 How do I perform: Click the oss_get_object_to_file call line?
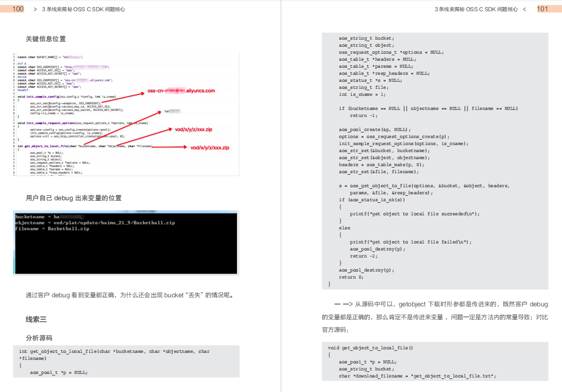(424, 186)
